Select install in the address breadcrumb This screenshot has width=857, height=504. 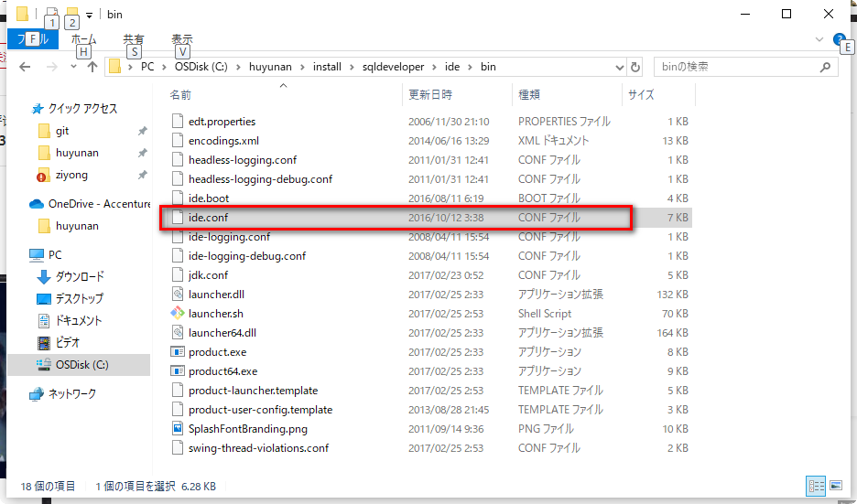pyautogui.click(x=327, y=67)
